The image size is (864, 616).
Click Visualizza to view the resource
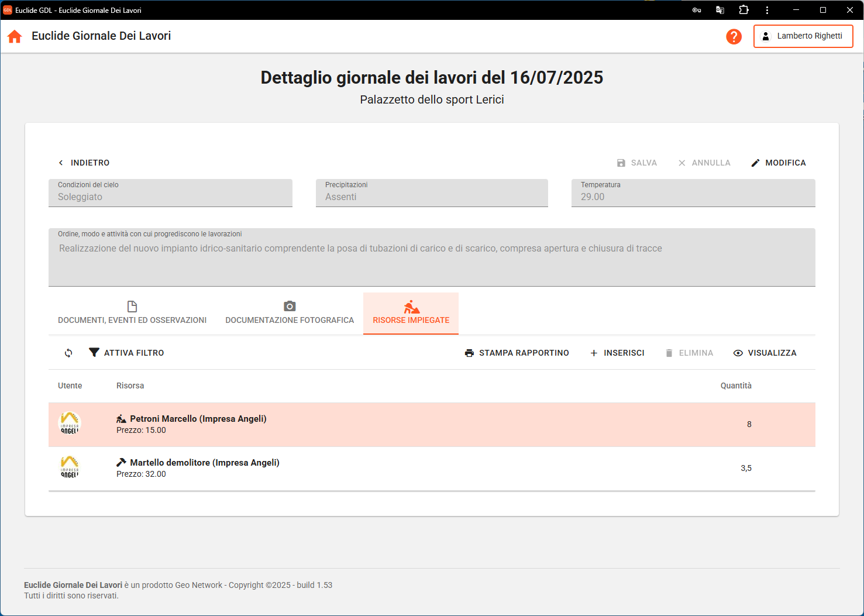(x=765, y=353)
